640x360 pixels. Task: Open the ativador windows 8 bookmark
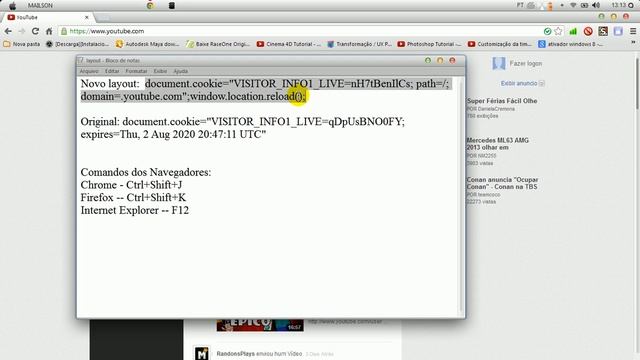[x=570, y=44]
